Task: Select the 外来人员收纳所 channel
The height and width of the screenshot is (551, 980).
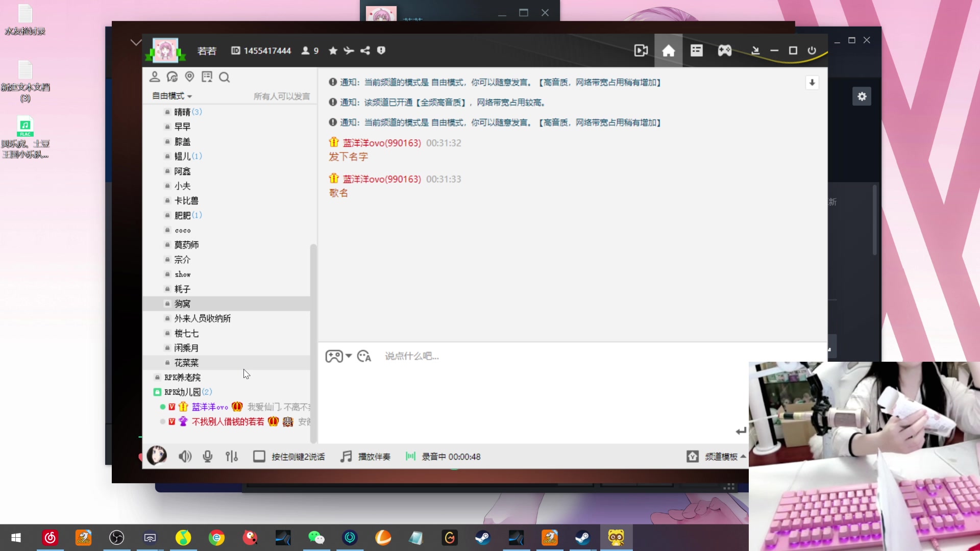Action: point(202,318)
